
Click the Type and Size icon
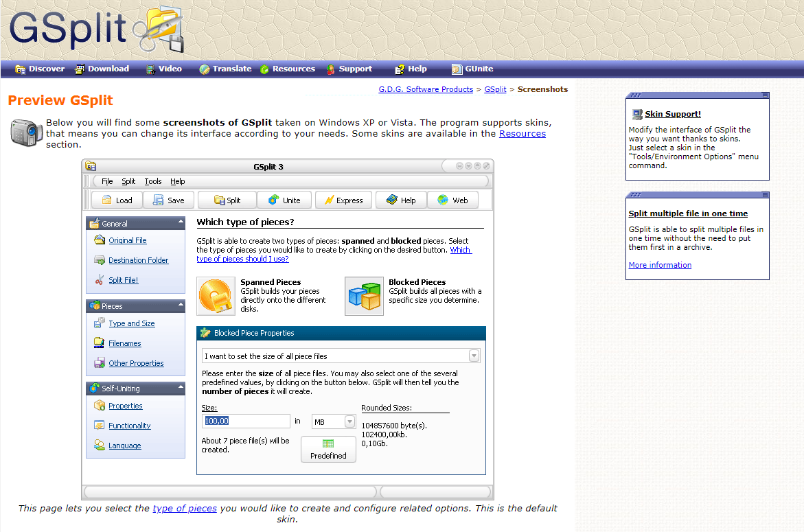100,323
